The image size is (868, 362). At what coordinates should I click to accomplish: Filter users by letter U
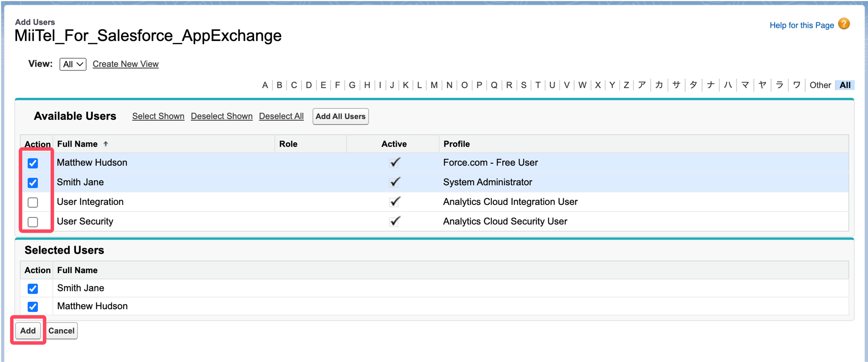point(552,85)
